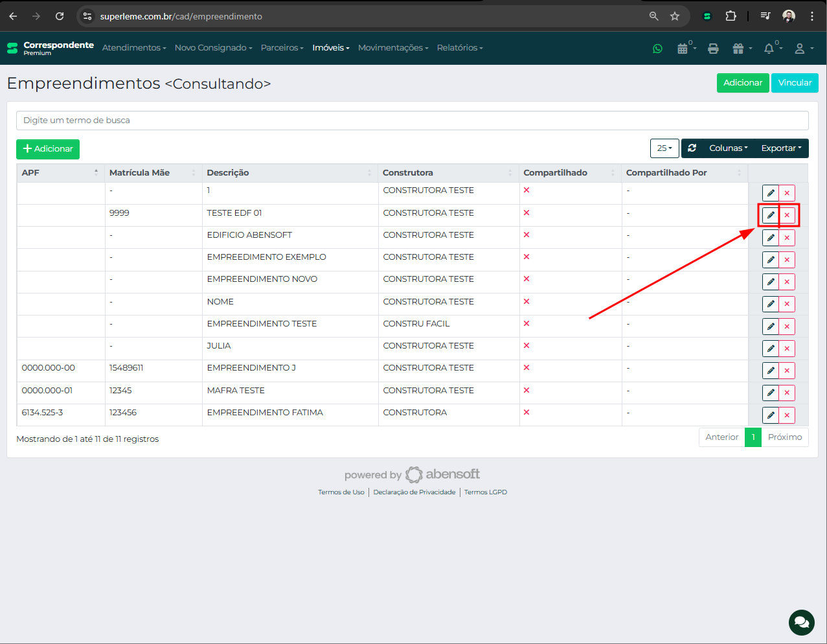Open the calendar icon in navbar

(x=683, y=49)
